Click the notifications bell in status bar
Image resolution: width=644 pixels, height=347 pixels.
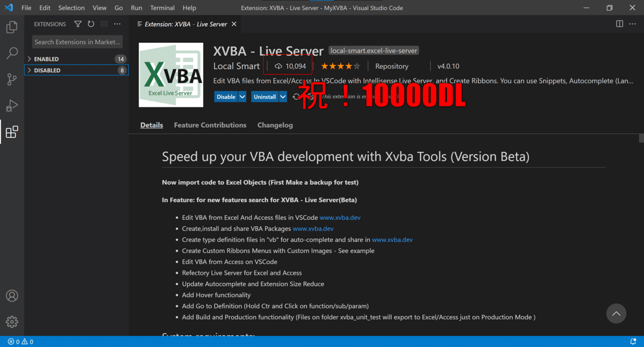633,342
